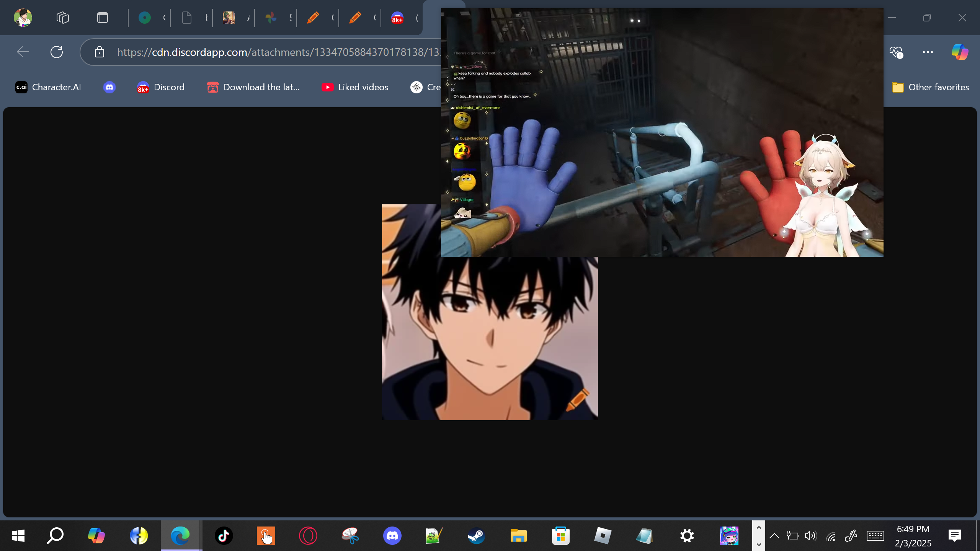Refresh the current page
Image resolution: width=980 pixels, height=551 pixels.
pyautogui.click(x=57, y=52)
